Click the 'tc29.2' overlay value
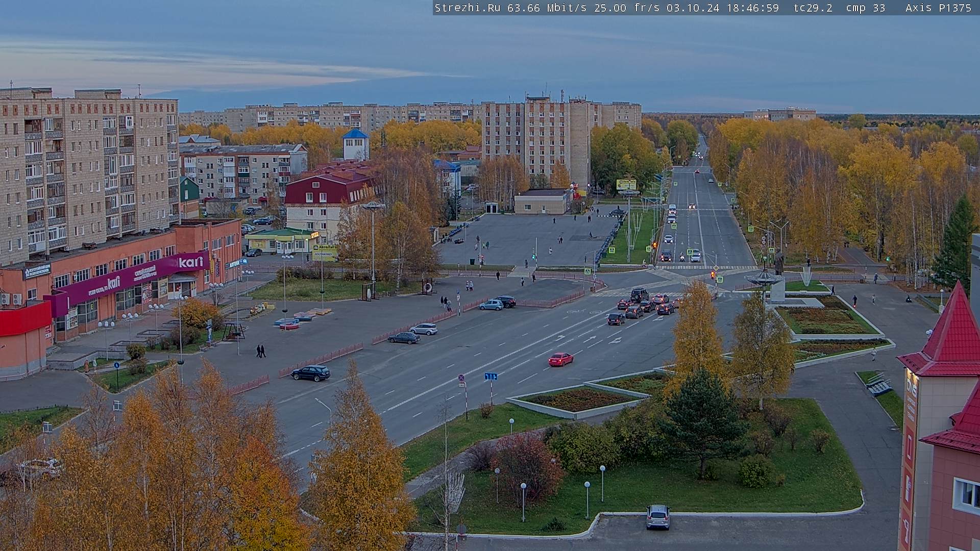 pos(813,8)
